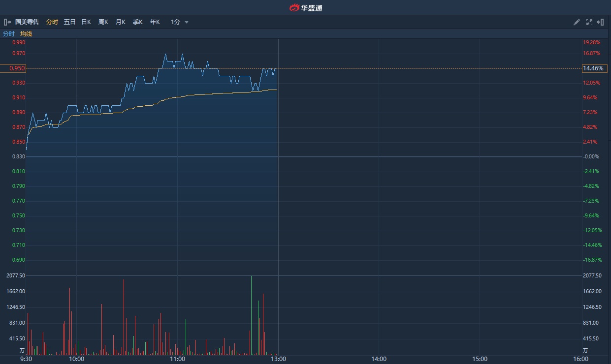Collapse the right side panel icon
This screenshot has height=364, width=611.
point(600,22)
